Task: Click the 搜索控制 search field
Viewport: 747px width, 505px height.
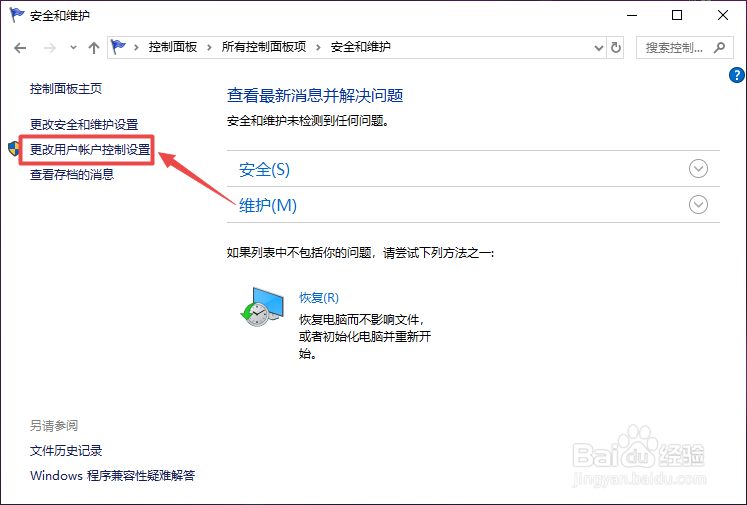Action: [x=685, y=48]
